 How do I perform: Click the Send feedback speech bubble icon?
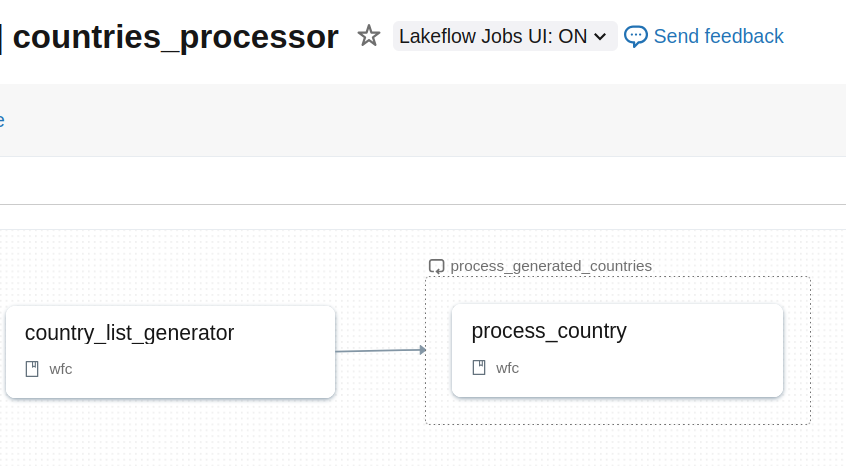click(636, 37)
